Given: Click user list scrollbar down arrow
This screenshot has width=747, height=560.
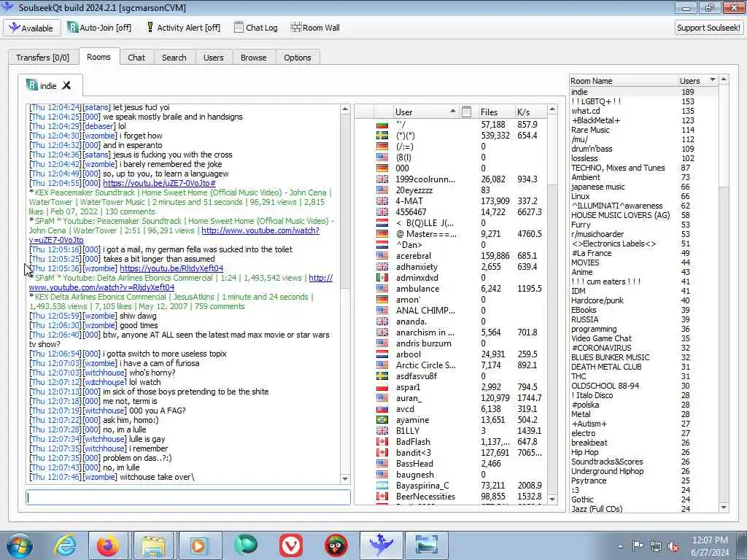Looking at the screenshot, I should click(552, 499).
